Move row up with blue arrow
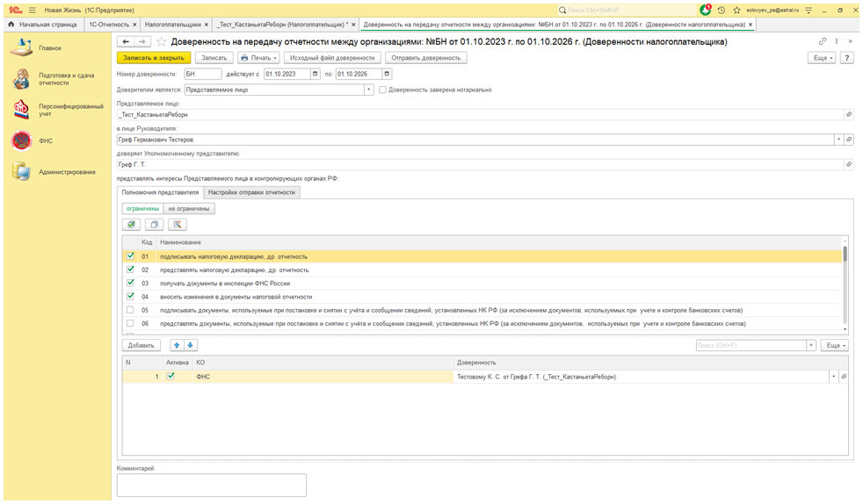The height and width of the screenshot is (504, 863). click(177, 345)
